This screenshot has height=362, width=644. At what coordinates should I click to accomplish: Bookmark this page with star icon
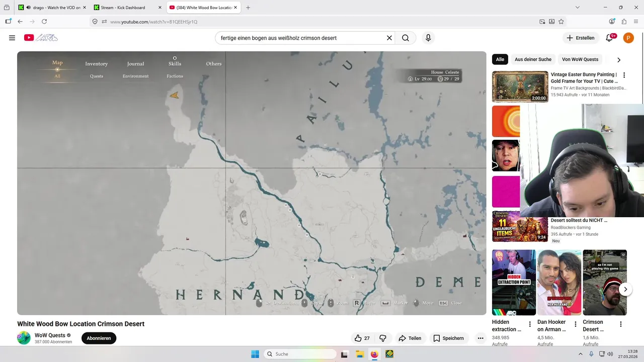(x=561, y=22)
